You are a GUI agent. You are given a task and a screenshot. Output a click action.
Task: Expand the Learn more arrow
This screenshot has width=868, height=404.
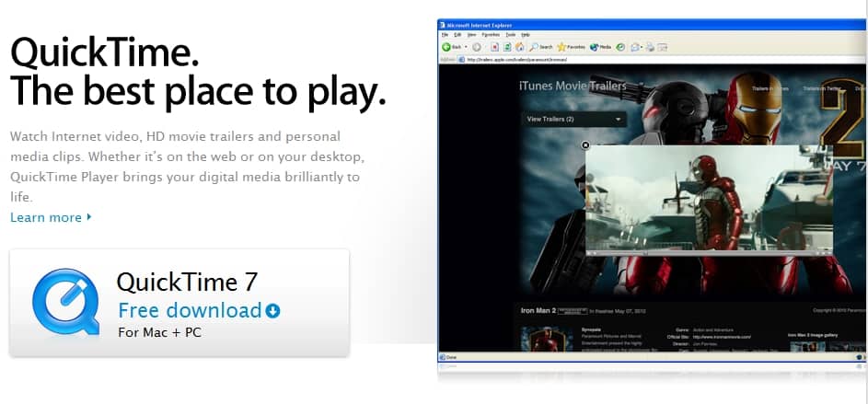click(x=88, y=217)
